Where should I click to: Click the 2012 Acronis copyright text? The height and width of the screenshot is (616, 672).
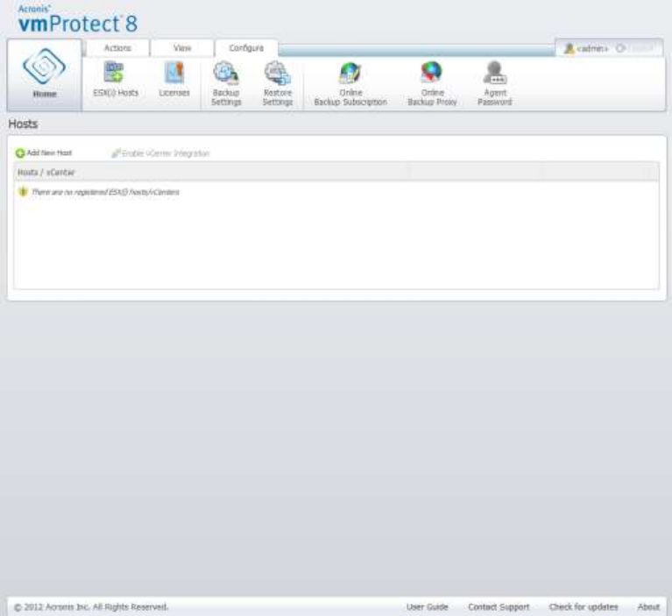point(91,606)
